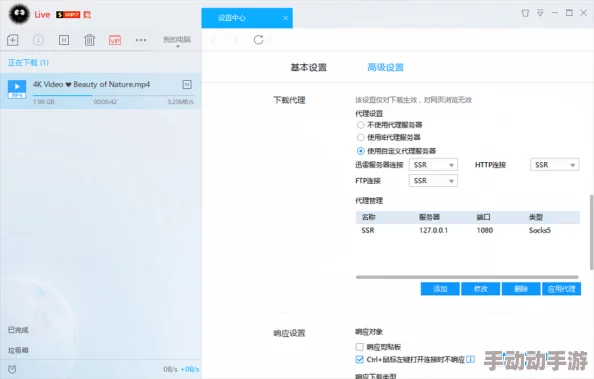Click the 名称 column header
This screenshot has height=379, width=594.
[x=368, y=217]
